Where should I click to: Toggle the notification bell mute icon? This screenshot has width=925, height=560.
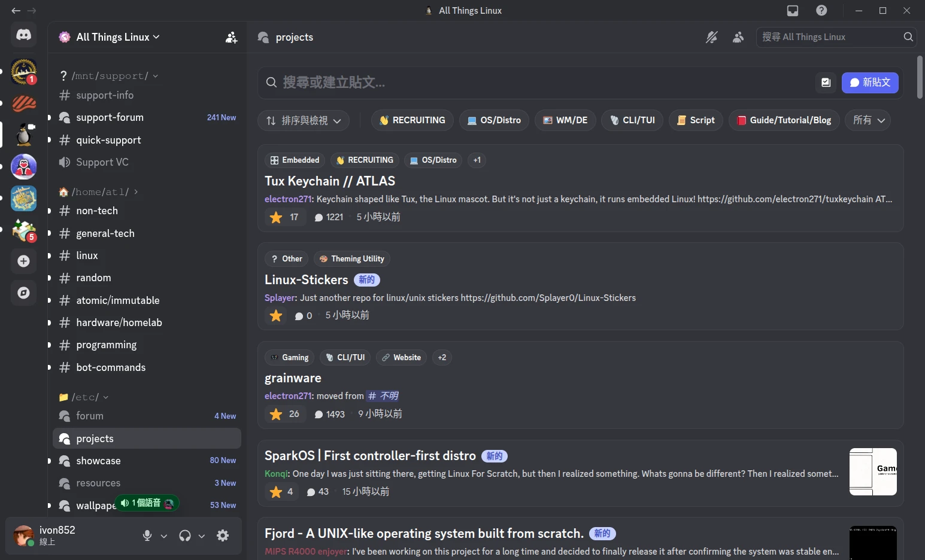[711, 37]
